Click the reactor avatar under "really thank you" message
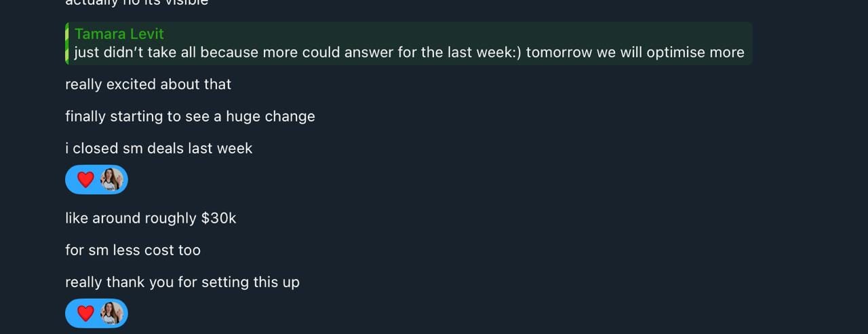868x334 pixels. tap(111, 314)
